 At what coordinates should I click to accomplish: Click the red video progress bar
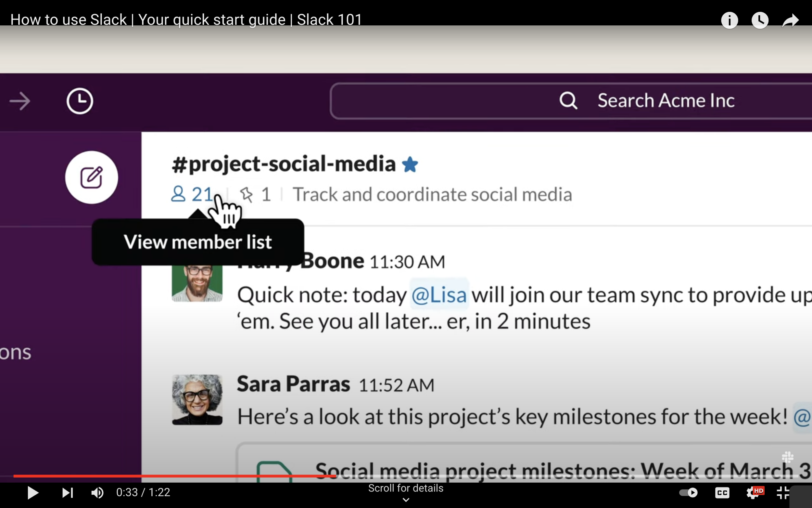[x=174, y=476]
